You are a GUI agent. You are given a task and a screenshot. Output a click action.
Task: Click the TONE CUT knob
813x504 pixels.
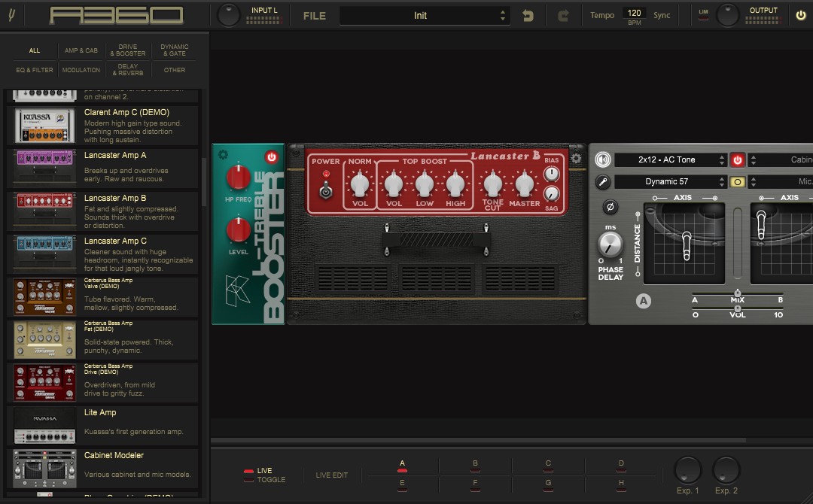click(492, 184)
